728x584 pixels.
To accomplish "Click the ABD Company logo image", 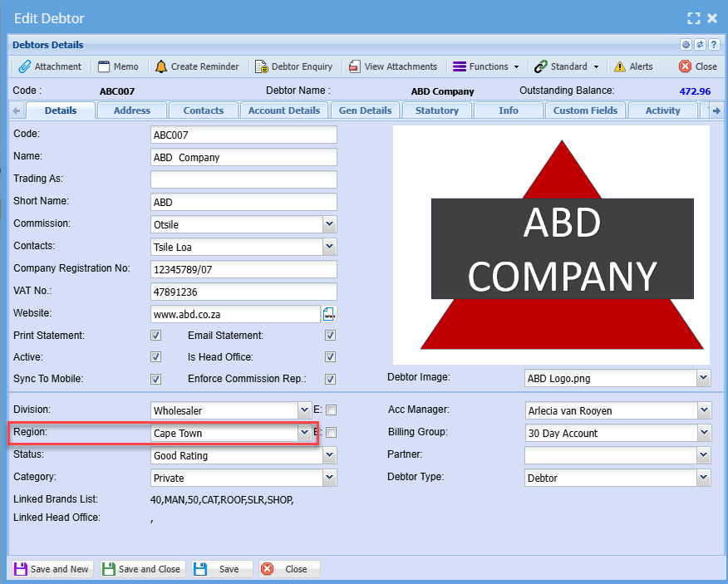I will click(x=552, y=245).
